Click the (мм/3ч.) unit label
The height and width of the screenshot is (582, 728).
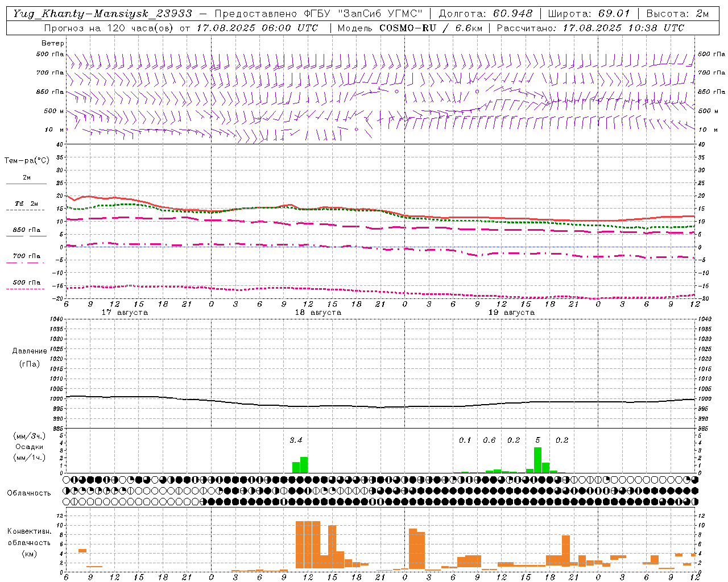pyautogui.click(x=30, y=436)
